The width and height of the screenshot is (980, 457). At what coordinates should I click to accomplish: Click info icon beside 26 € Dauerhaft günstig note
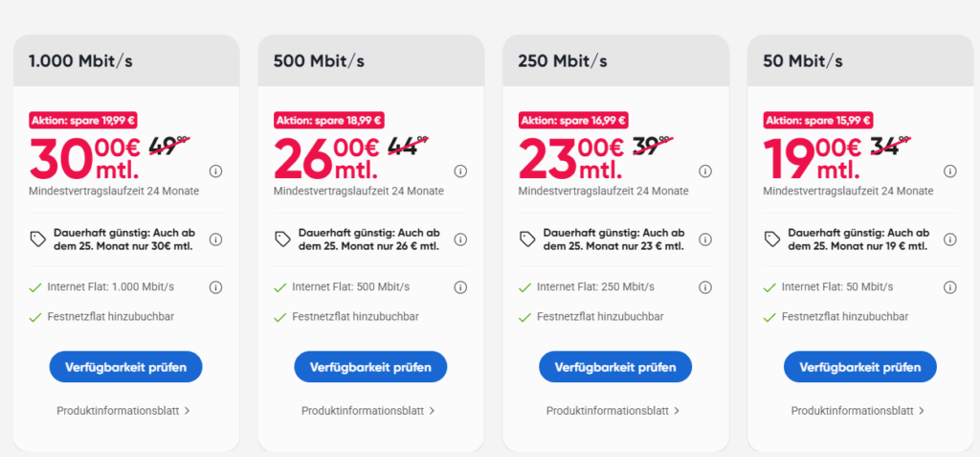[460, 240]
